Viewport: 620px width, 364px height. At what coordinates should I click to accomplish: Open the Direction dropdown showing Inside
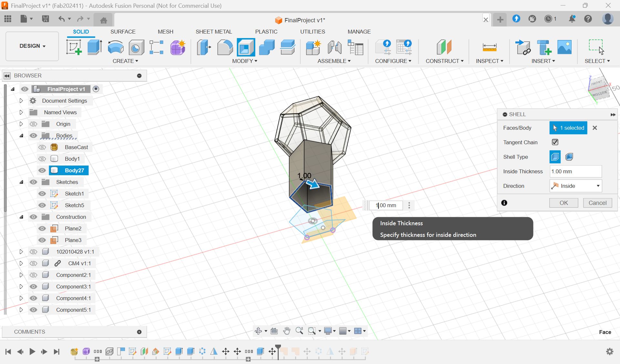point(576,186)
